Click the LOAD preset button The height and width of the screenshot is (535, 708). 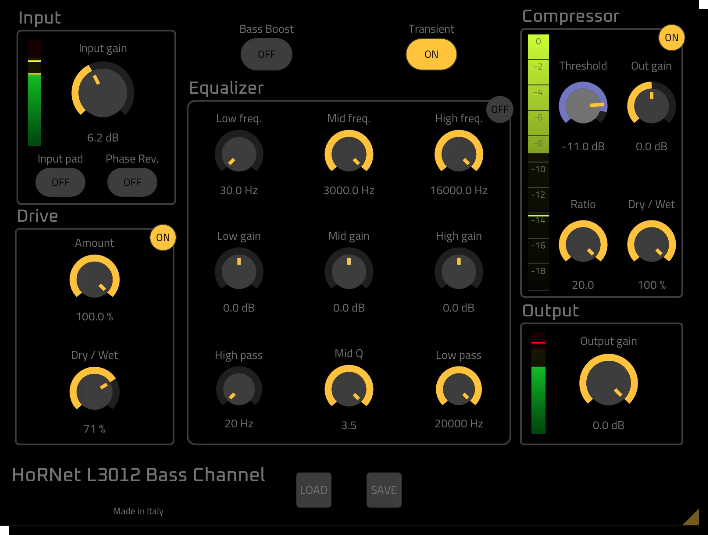click(x=314, y=490)
